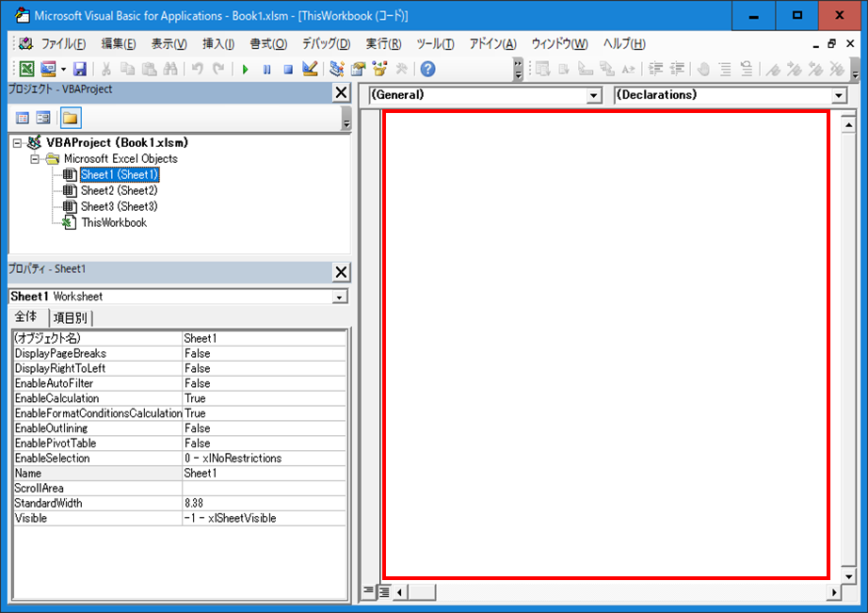Click the Undo arrow icon
This screenshot has height=613, width=868.
[197, 69]
